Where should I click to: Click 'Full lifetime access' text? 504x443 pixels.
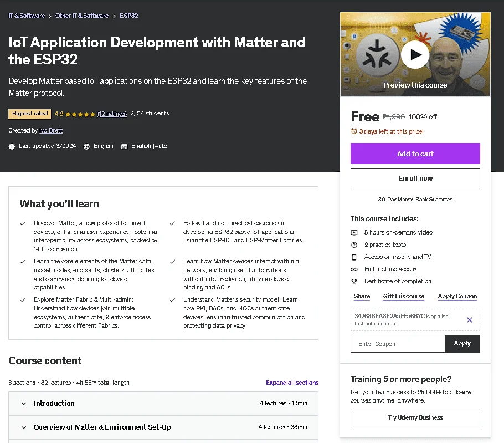click(x=390, y=269)
